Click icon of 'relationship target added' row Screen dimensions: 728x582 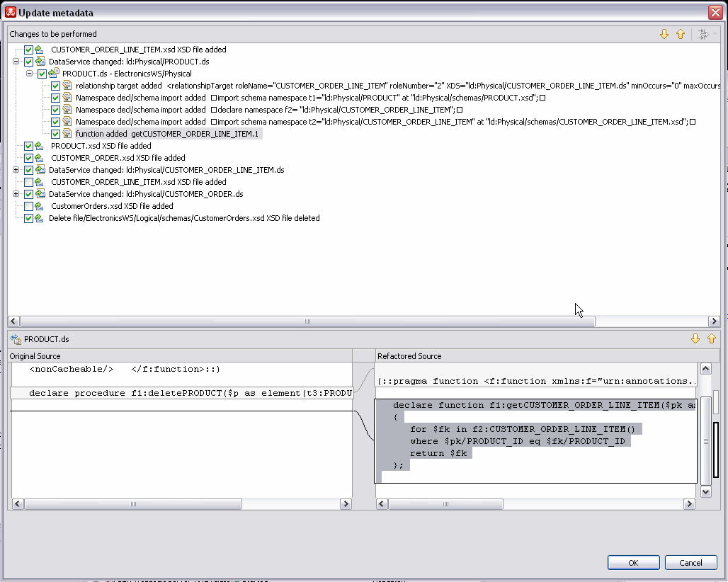tap(67, 86)
